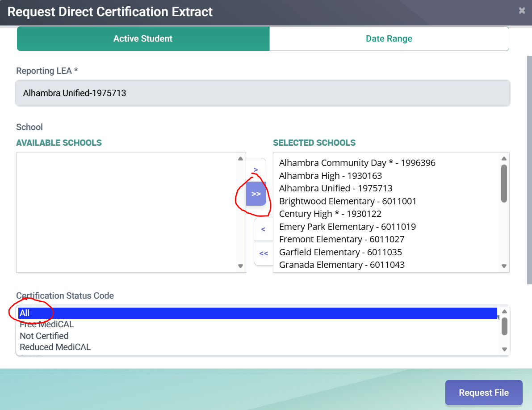Click the move-all-right >> button
Image resolution: width=532 pixels, height=410 pixels.
(x=256, y=194)
